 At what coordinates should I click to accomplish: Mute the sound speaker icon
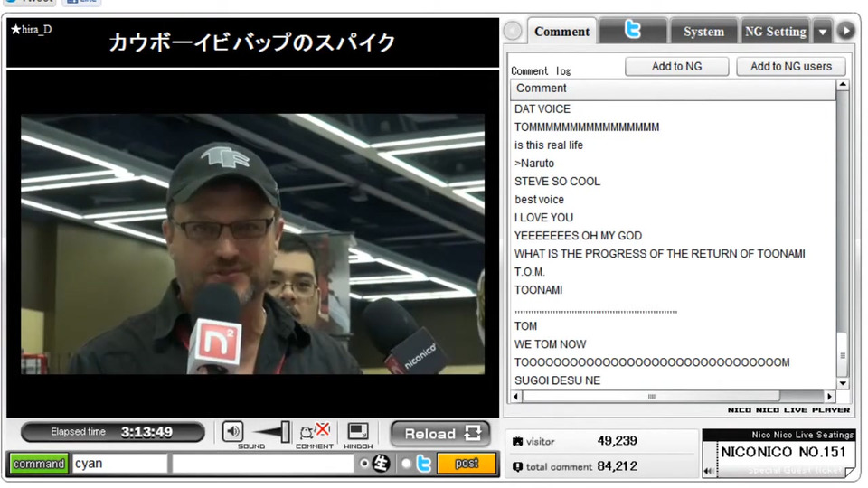(x=232, y=432)
